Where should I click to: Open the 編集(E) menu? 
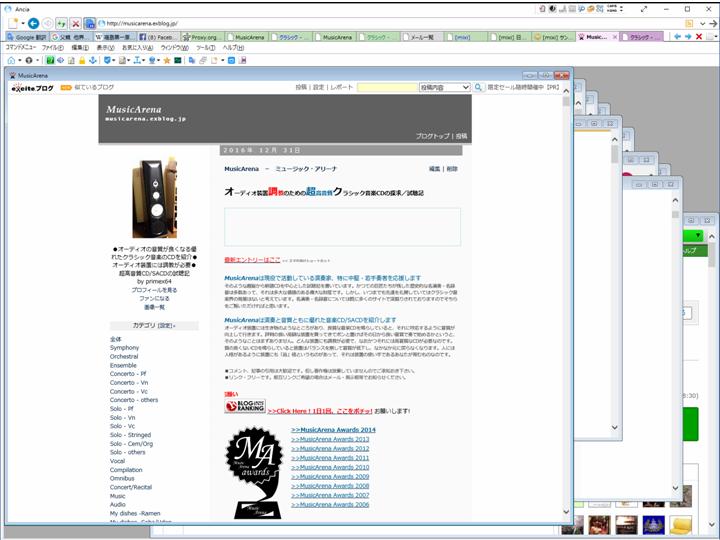(80, 48)
